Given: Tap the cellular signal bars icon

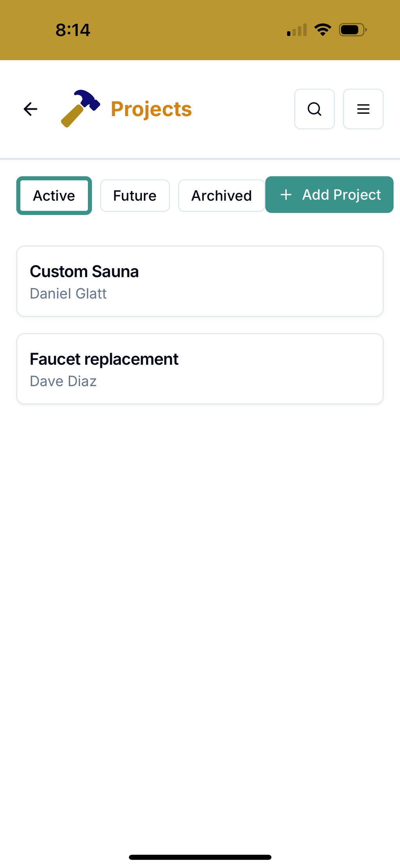Looking at the screenshot, I should (297, 30).
